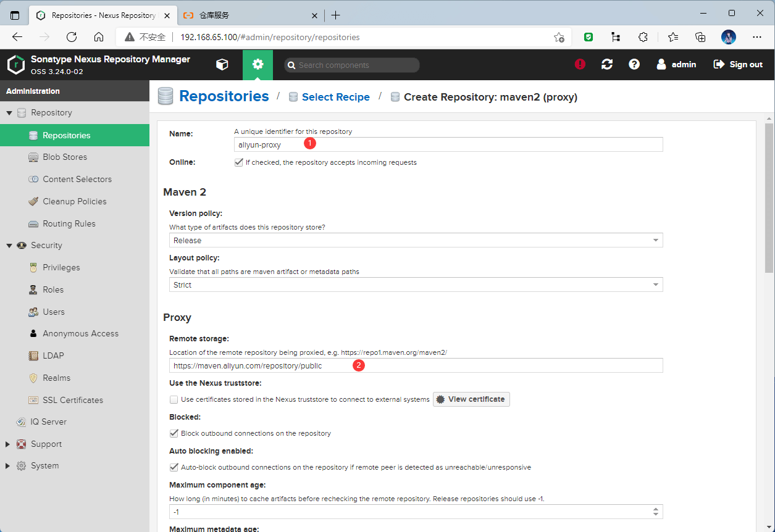Click the red system status alert icon
Screen dimensions: 775x532
[580, 64]
